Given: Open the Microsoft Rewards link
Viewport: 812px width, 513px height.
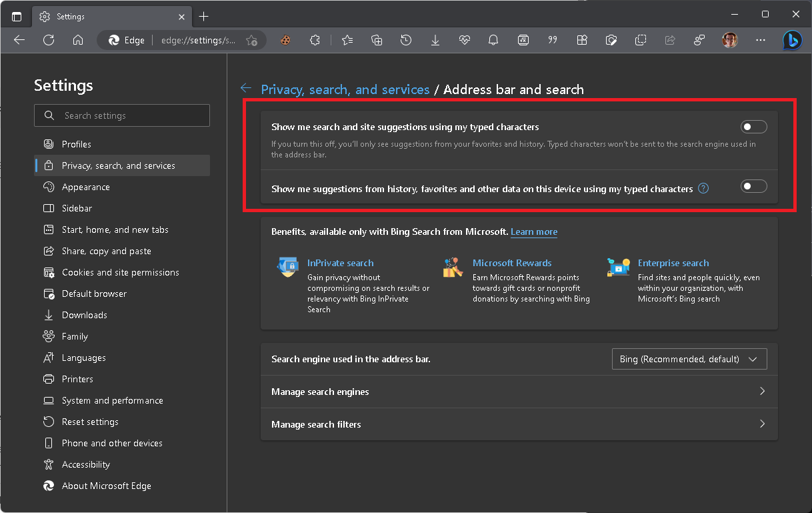Looking at the screenshot, I should click(512, 263).
